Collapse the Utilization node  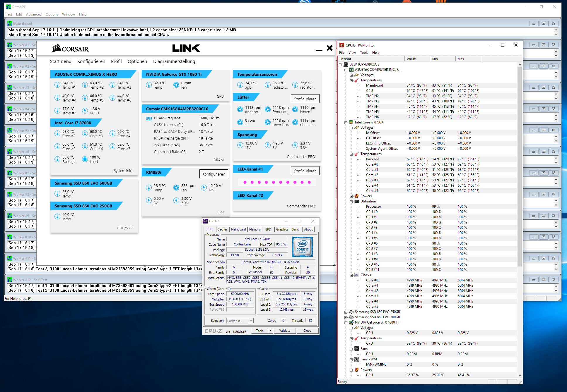pyautogui.click(x=351, y=201)
